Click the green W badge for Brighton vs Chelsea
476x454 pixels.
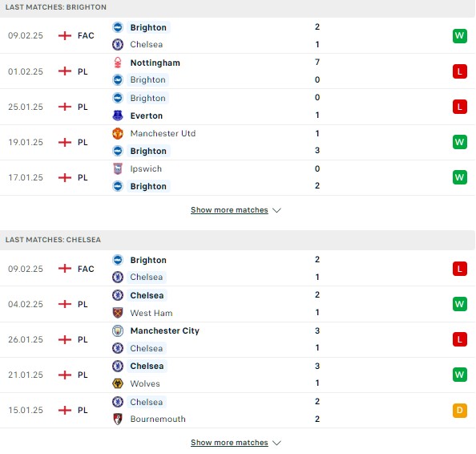point(460,36)
